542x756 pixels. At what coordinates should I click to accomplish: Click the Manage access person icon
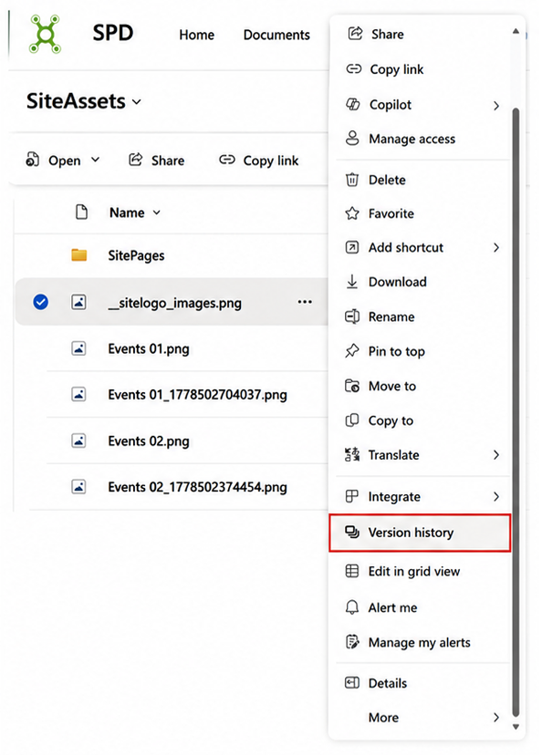pos(352,139)
